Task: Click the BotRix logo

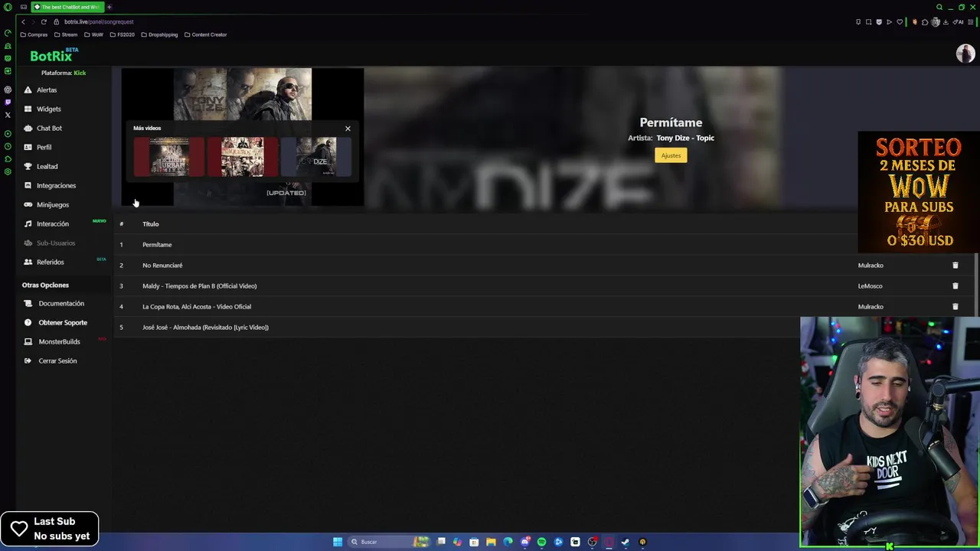Action: (52, 55)
